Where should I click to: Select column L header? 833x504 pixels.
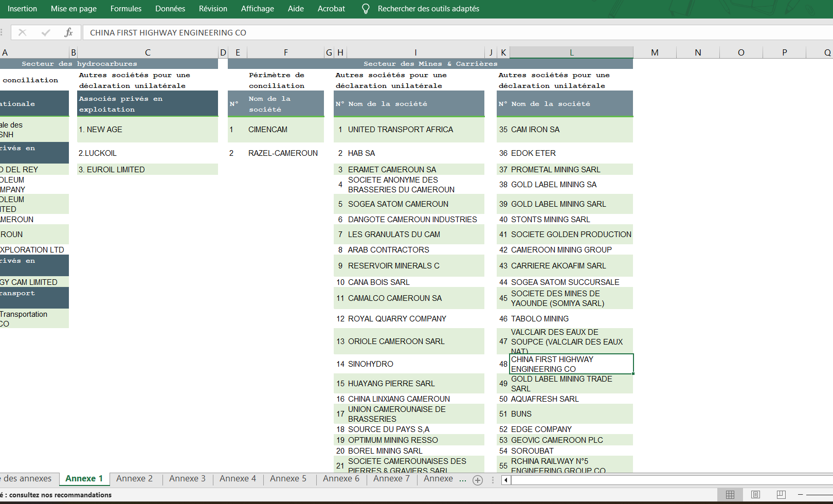click(x=571, y=52)
